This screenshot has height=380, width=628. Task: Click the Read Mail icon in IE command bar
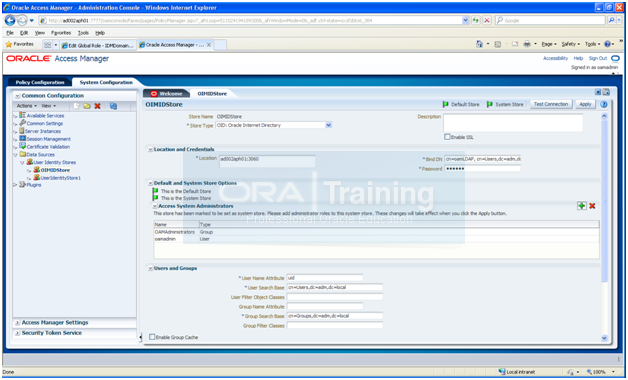click(x=515, y=44)
